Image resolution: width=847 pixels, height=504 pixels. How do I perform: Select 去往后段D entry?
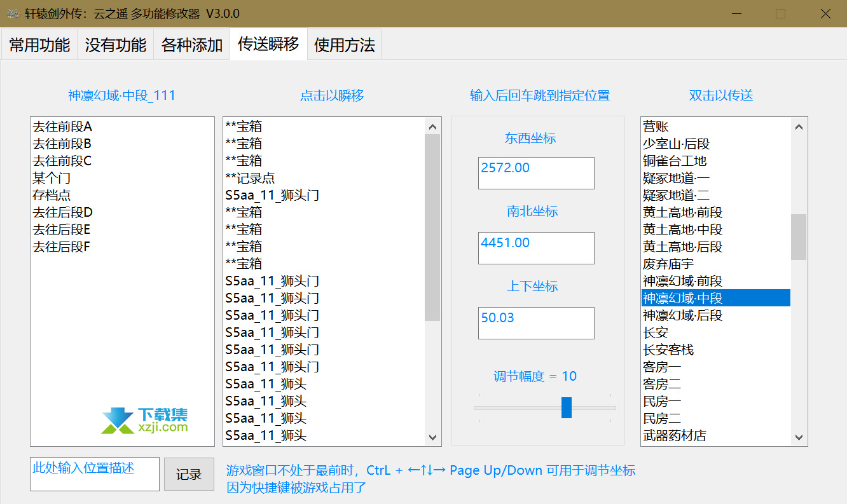coord(122,212)
